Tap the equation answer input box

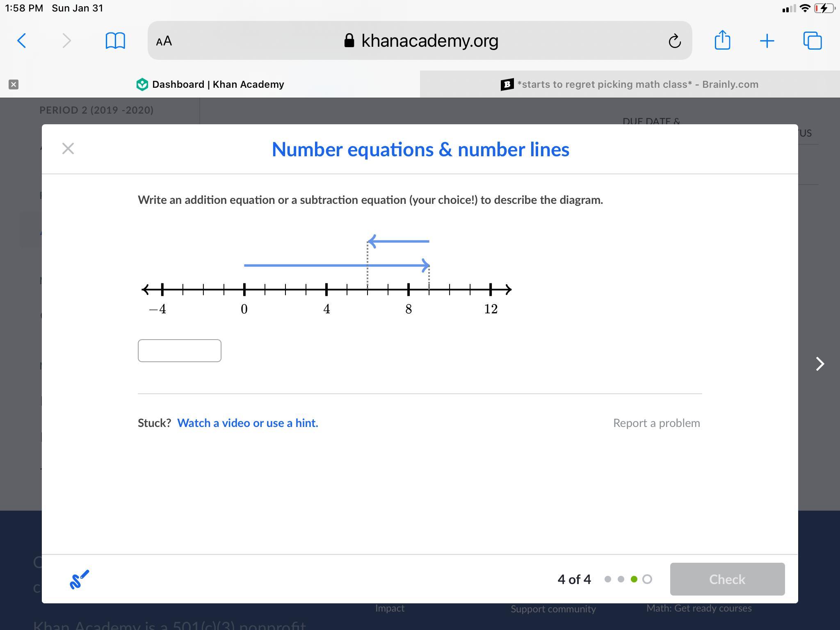(x=179, y=351)
